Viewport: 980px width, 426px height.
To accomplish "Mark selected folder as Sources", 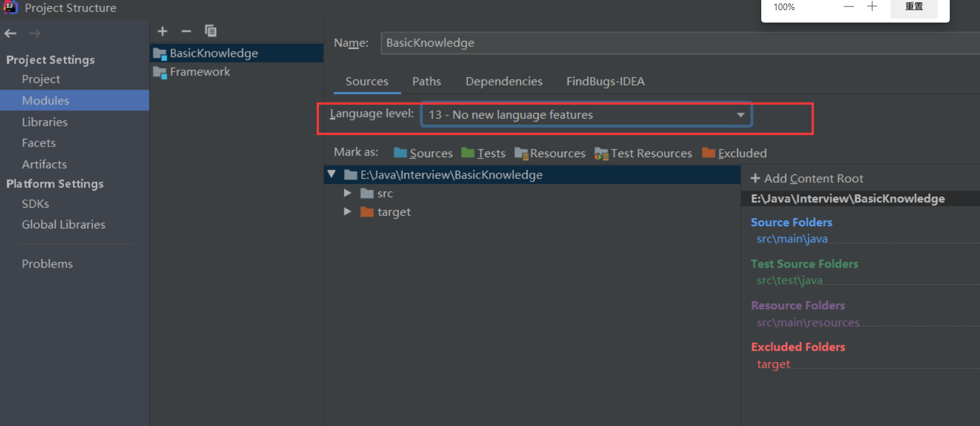I will [423, 153].
